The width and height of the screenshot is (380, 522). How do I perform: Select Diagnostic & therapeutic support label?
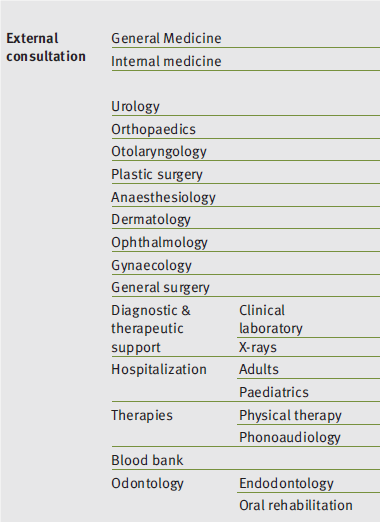point(151,329)
